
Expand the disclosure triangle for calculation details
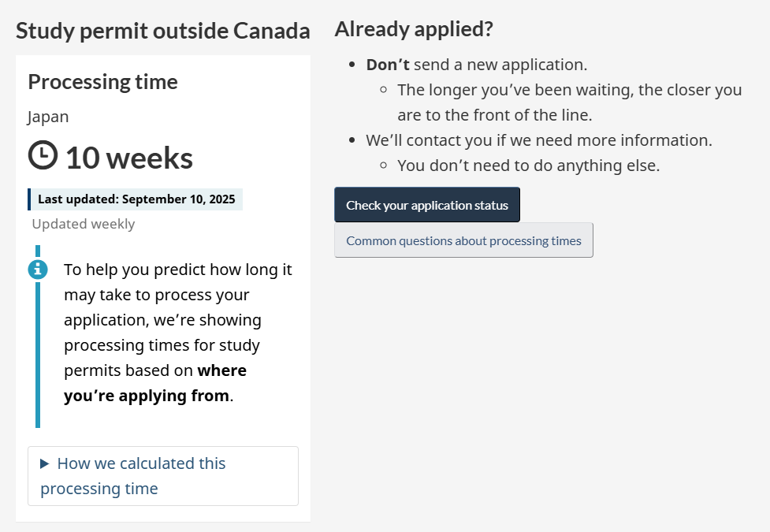coord(45,464)
